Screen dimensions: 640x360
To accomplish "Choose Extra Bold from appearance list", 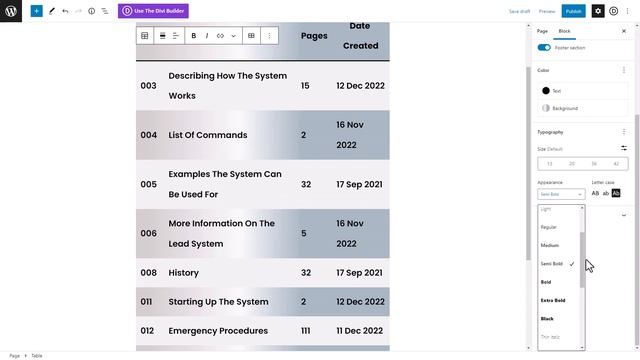I will click(553, 300).
